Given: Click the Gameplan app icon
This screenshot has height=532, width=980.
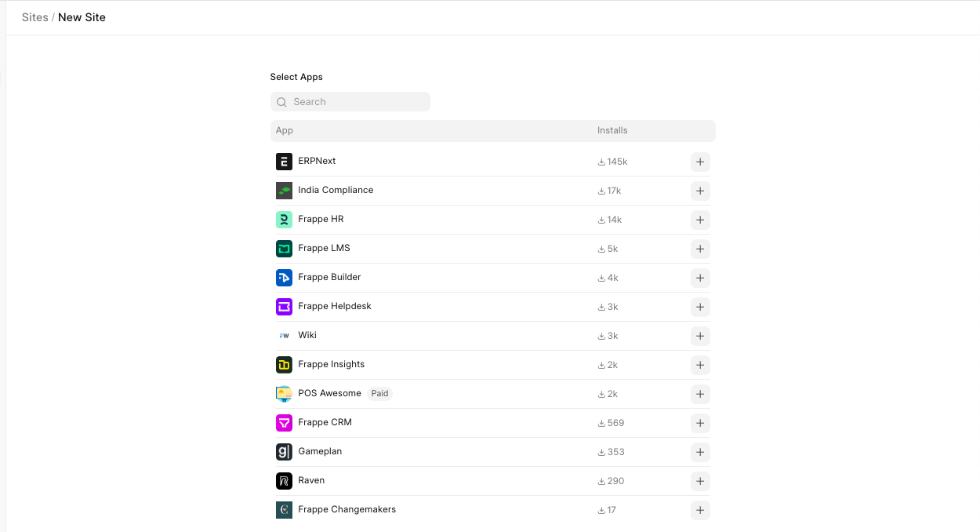Looking at the screenshot, I should [284, 452].
